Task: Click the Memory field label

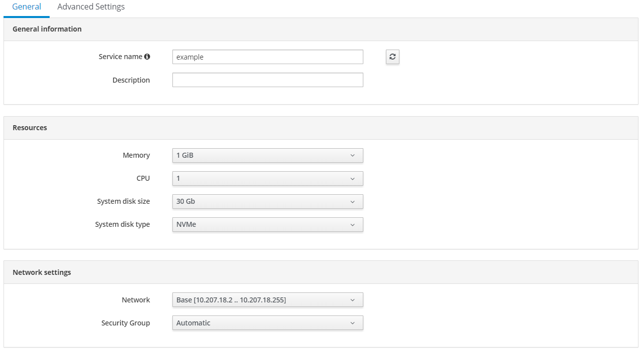Action: (x=136, y=155)
